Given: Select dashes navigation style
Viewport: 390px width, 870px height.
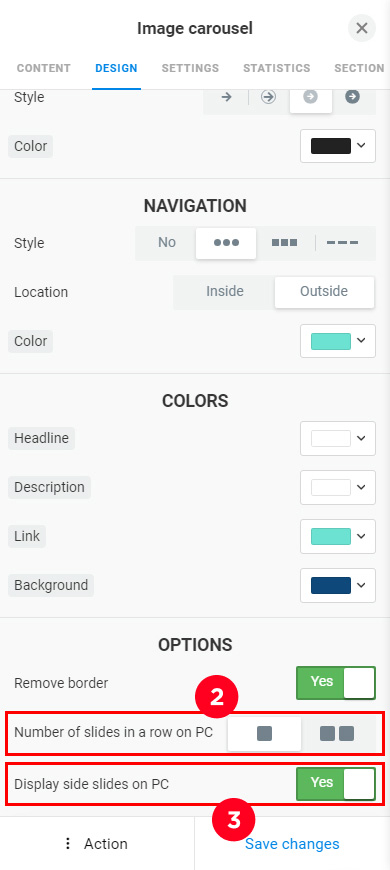Looking at the screenshot, I should tap(342, 243).
